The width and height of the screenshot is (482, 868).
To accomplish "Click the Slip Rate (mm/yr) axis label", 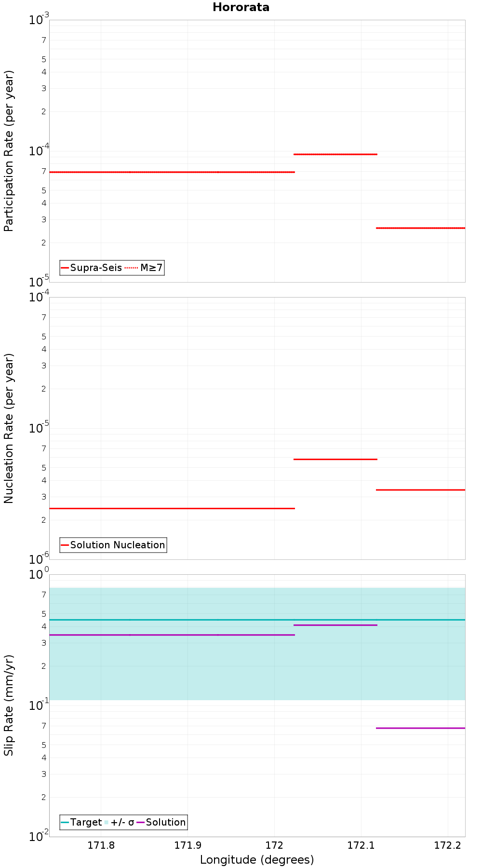I will point(9,705).
